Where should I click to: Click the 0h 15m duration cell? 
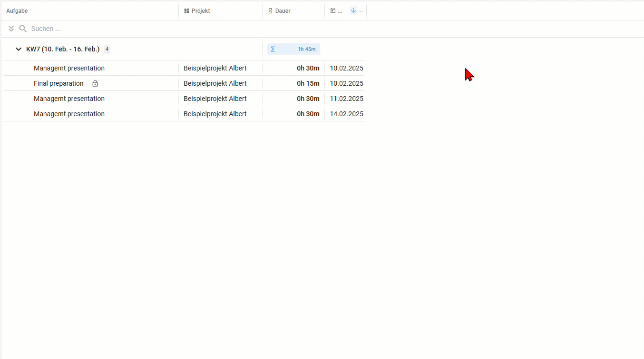pyautogui.click(x=308, y=83)
